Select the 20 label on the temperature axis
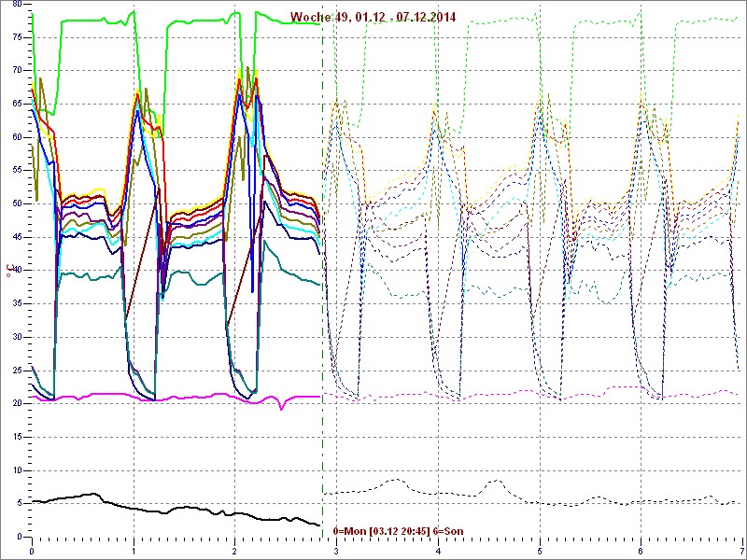The width and height of the screenshot is (747, 560). [17, 403]
